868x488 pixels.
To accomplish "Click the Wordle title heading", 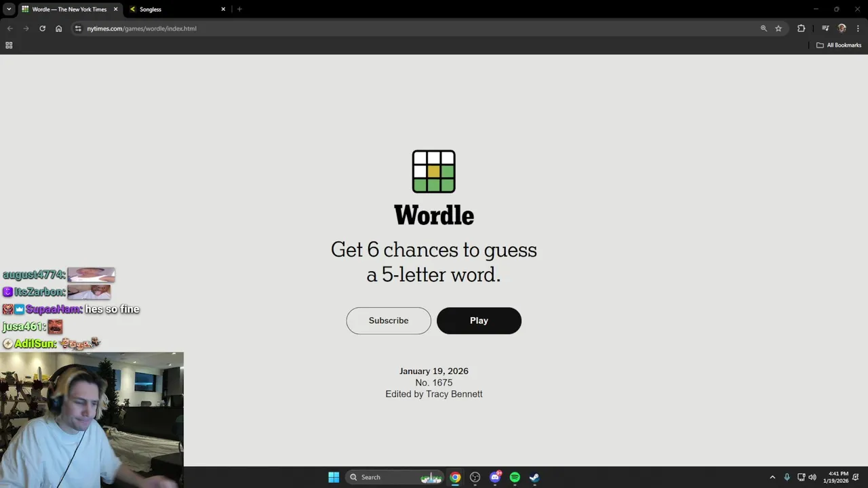I will tap(434, 216).
